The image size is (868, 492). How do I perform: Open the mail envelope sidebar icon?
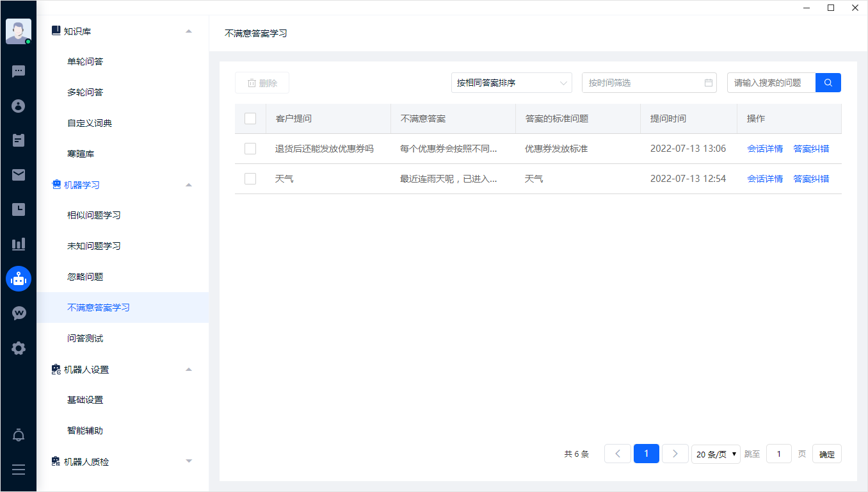[x=19, y=175]
